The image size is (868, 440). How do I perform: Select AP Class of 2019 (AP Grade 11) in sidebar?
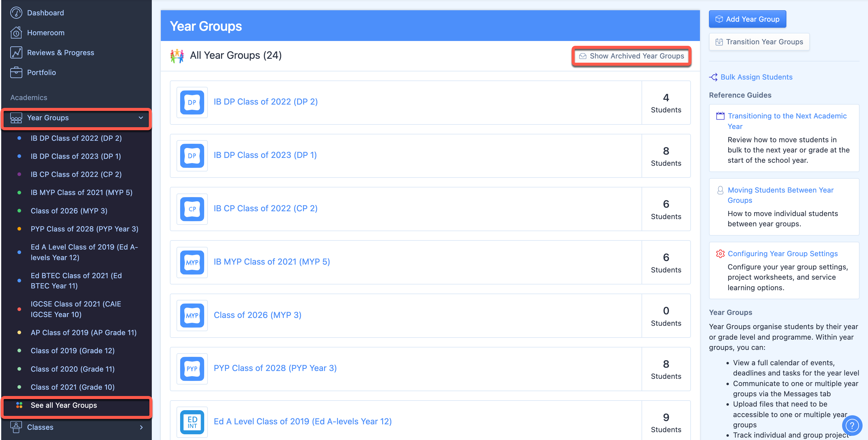83,333
